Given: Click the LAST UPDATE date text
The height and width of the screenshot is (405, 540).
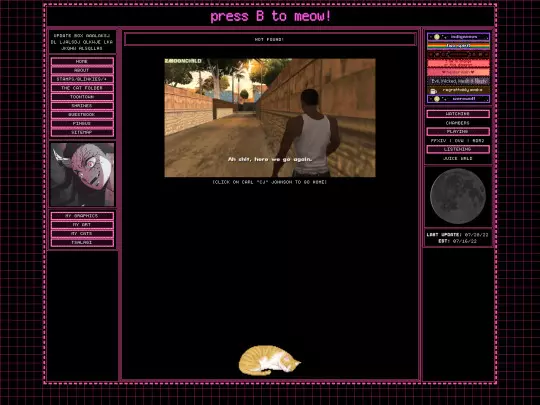Looking at the screenshot, I should (458, 235).
